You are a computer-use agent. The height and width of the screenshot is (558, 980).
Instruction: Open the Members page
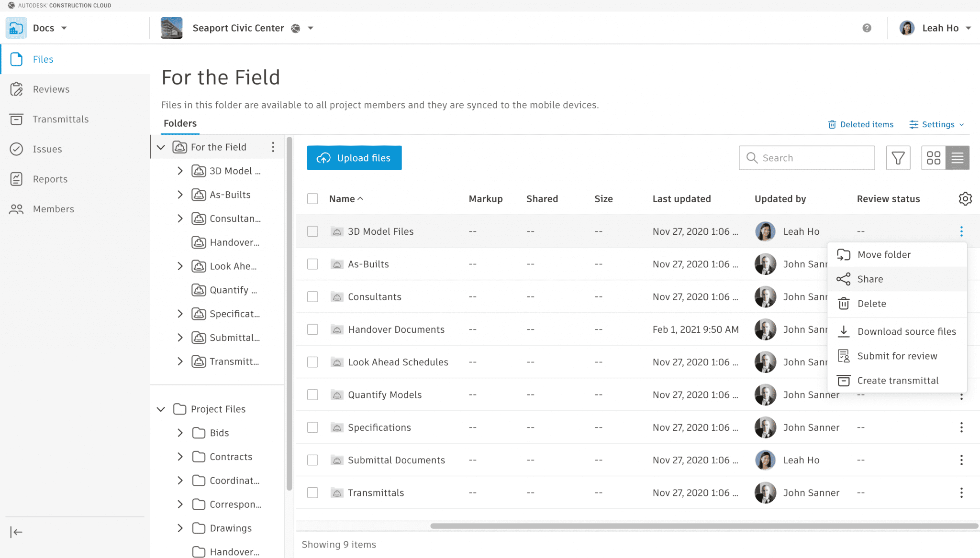53,209
